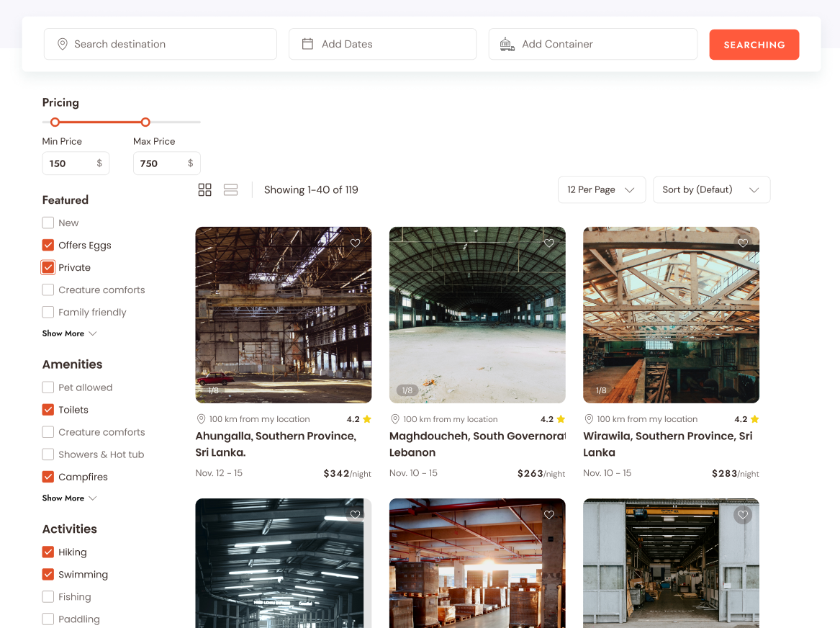Check Showers & Hot tub amenity
Viewport: 840px width, 628px height.
[x=48, y=454]
